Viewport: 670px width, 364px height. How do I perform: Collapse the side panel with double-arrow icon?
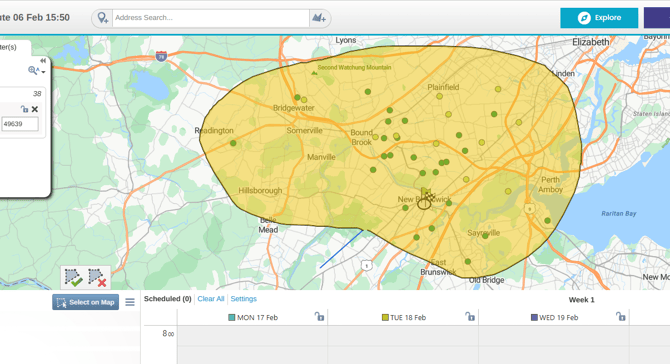click(x=43, y=61)
